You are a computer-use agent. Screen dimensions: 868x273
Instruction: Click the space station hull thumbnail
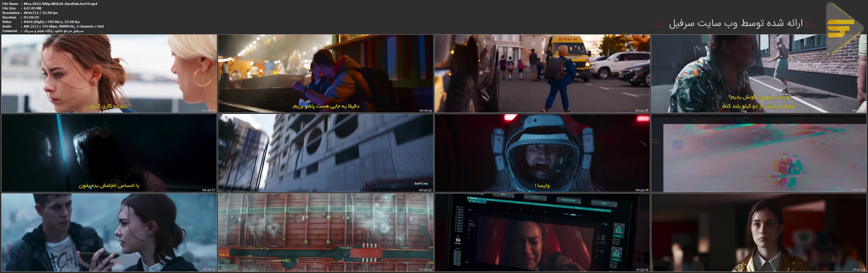click(326, 232)
